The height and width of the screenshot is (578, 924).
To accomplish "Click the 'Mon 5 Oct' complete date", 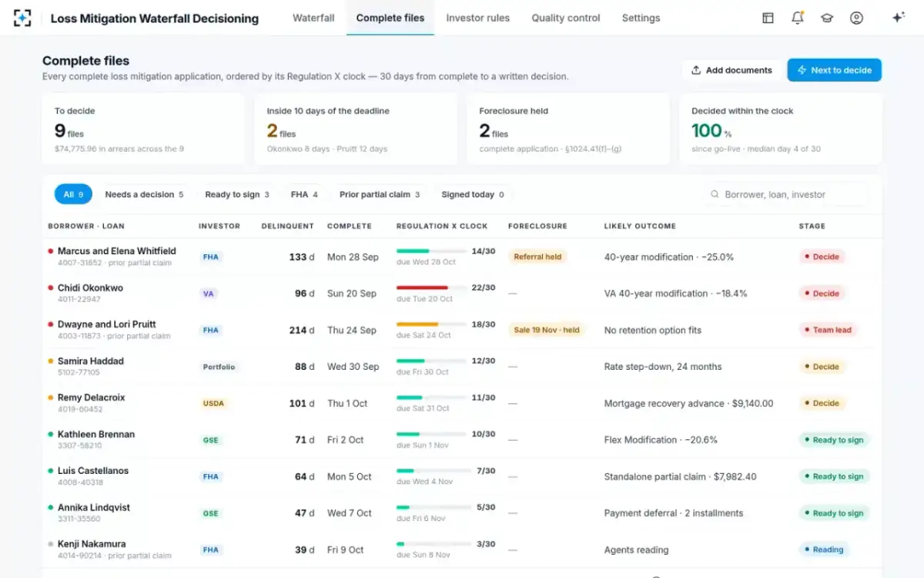I will point(350,476).
